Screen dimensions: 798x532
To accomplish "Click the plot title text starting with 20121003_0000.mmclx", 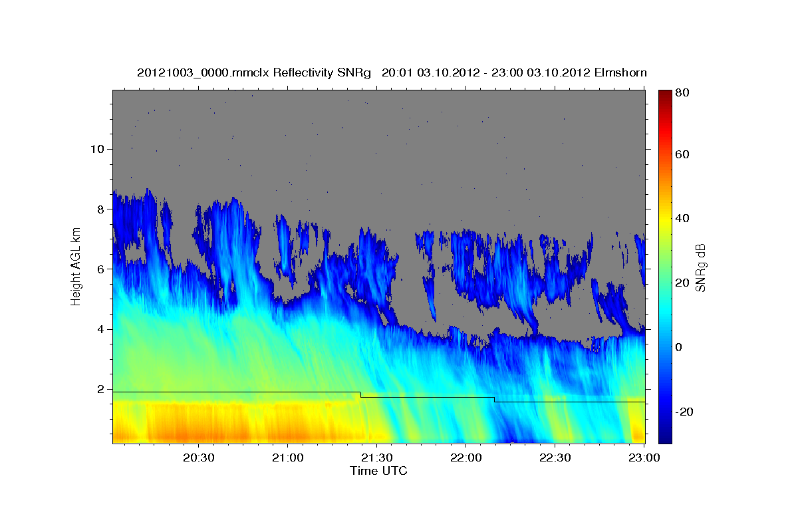I will click(x=392, y=72).
